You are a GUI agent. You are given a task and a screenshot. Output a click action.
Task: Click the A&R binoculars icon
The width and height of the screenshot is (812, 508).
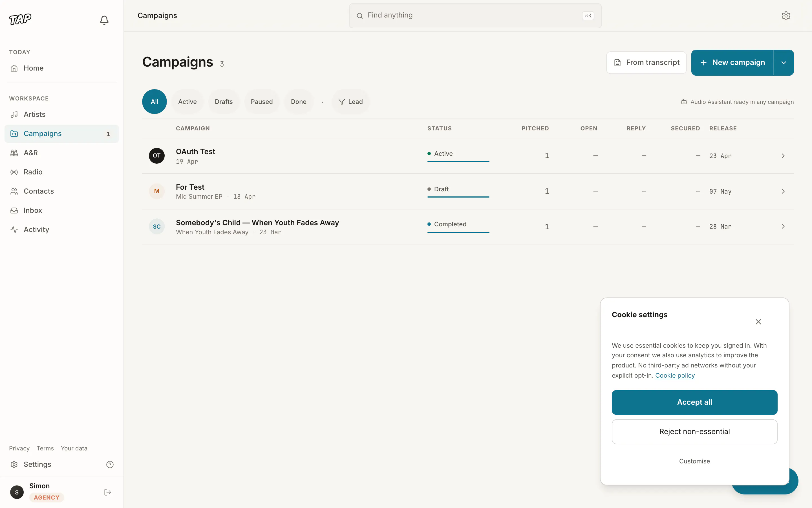tap(14, 153)
